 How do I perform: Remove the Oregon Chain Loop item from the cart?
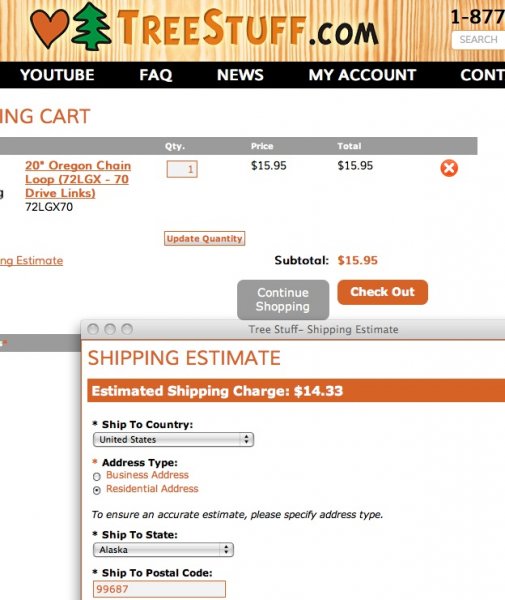click(x=449, y=168)
